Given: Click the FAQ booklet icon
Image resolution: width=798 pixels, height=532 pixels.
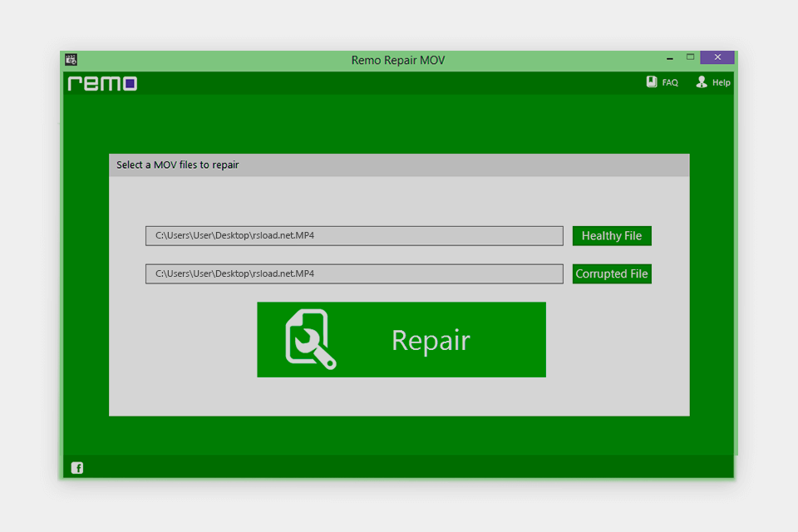Looking at the screenshot, I should pos(650,81).
